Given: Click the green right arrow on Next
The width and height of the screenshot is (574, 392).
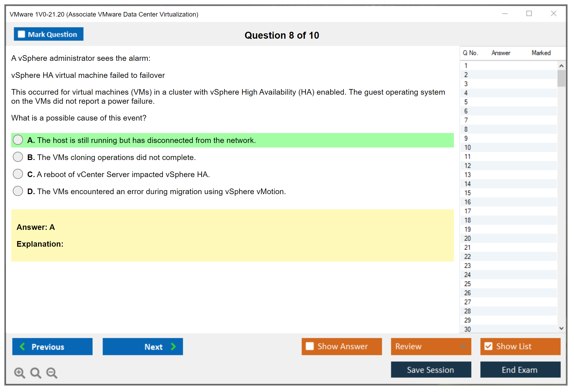Looking at the screenshot, I should click(174, 346).
